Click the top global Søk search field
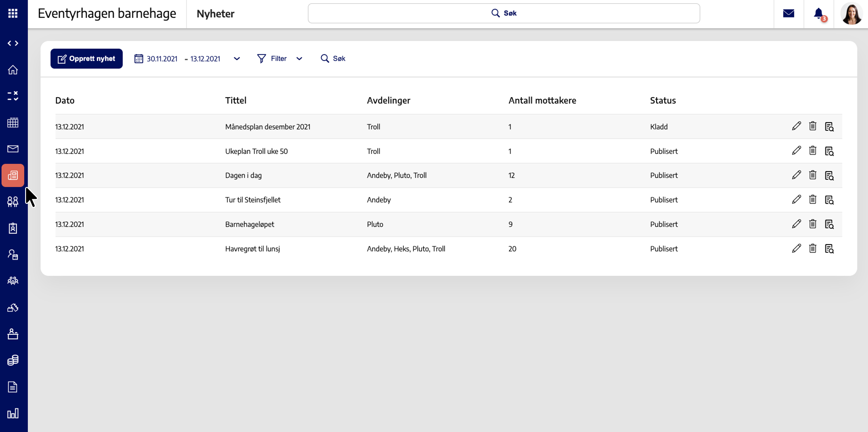The width and height of the screenshot is (868, 432). pyautogui.click(x=503, y=14)
